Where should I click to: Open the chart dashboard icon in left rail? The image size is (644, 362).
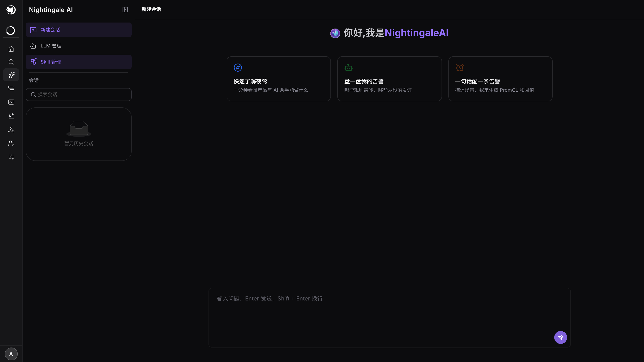pos(11,102)
